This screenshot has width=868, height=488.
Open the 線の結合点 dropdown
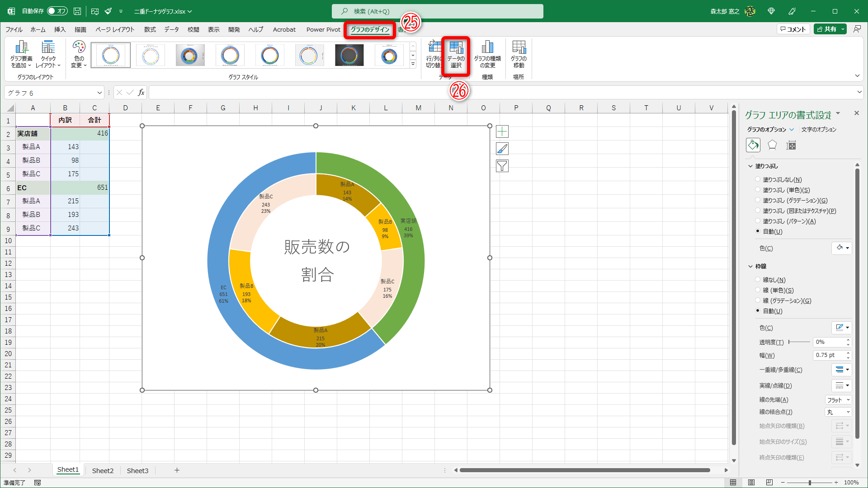pos(838,412)
